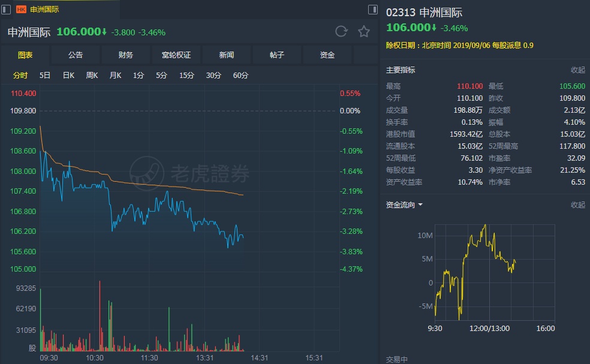
Task: Click the HK market badge icon
Action: pyautogui.click(x=22, y=10)
